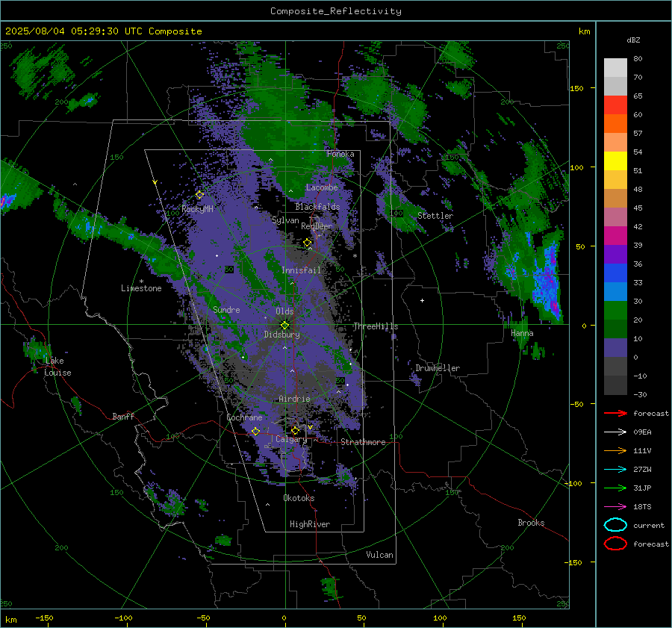
Task: Click the Composite_Reflectivity title
Action: [x=335, y=11]
